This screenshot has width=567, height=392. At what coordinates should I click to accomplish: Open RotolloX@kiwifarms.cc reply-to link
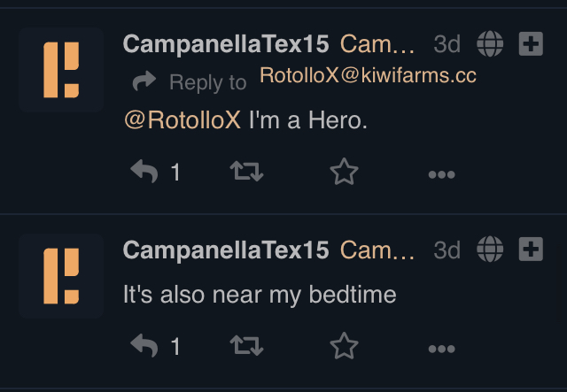[368, 75]
